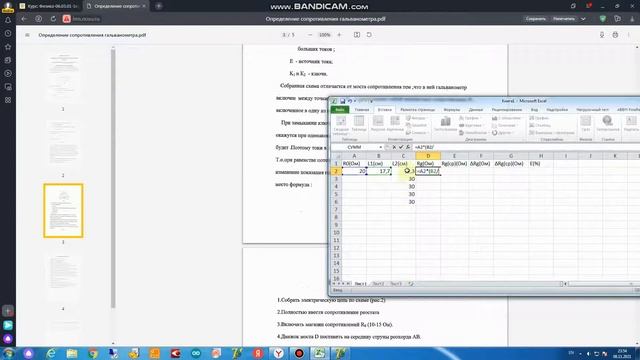Click the Picture button in Excel ribbon
640x360 pixels.
(x=378, y=124)
